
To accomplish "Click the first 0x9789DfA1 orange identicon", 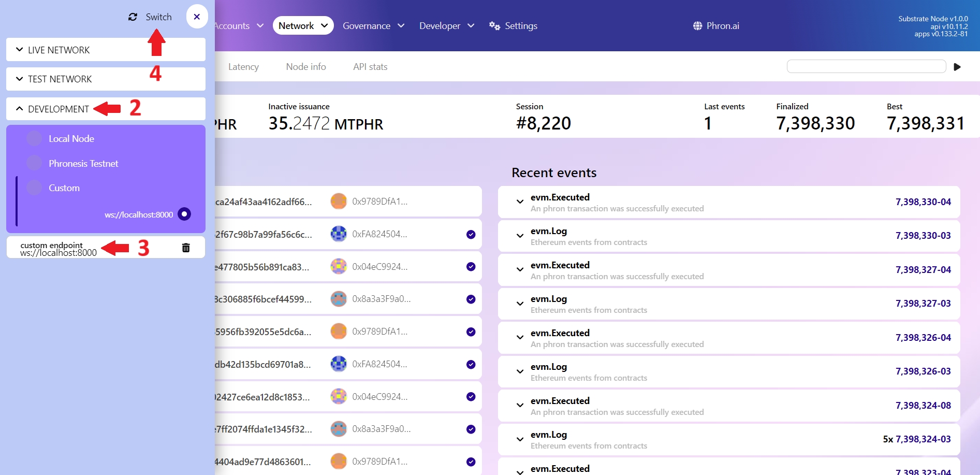I will click(x=339, y=201).
